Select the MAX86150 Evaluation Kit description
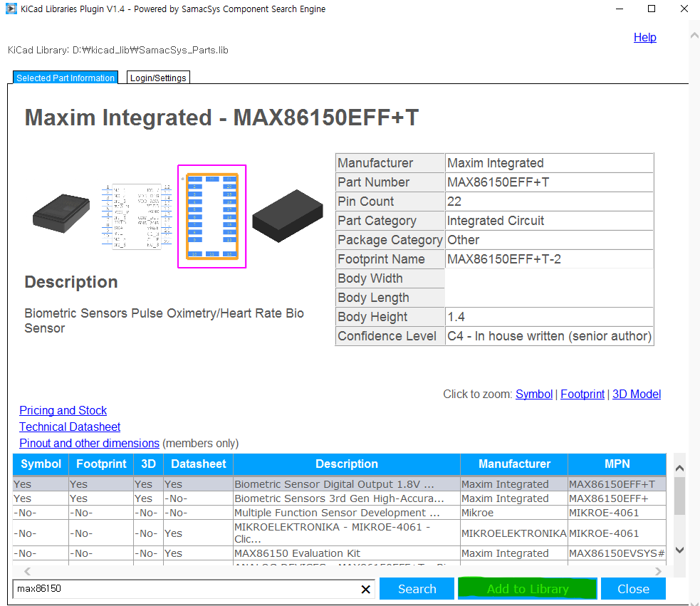Screen dimensions: 700x606 tap(346, 553)
